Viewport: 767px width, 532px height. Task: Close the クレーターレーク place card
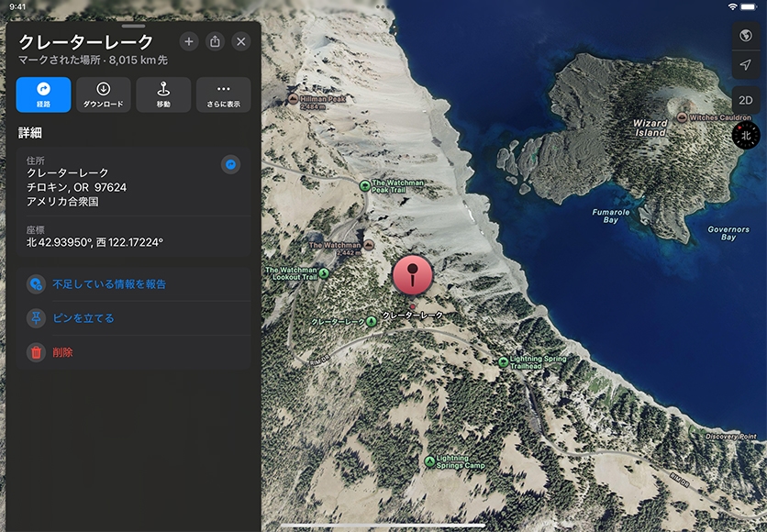(x=240, y=41)
